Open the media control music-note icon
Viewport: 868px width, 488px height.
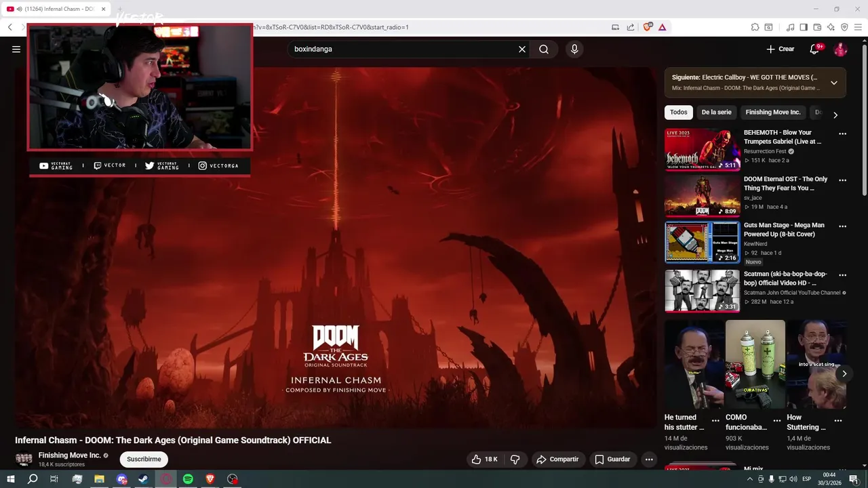(790, 27)
